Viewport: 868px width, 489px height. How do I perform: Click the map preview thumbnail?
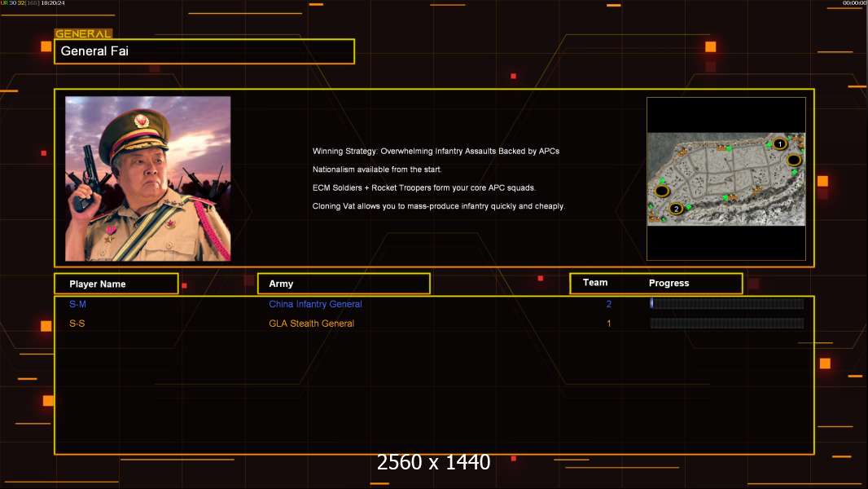tap(726, 178)
